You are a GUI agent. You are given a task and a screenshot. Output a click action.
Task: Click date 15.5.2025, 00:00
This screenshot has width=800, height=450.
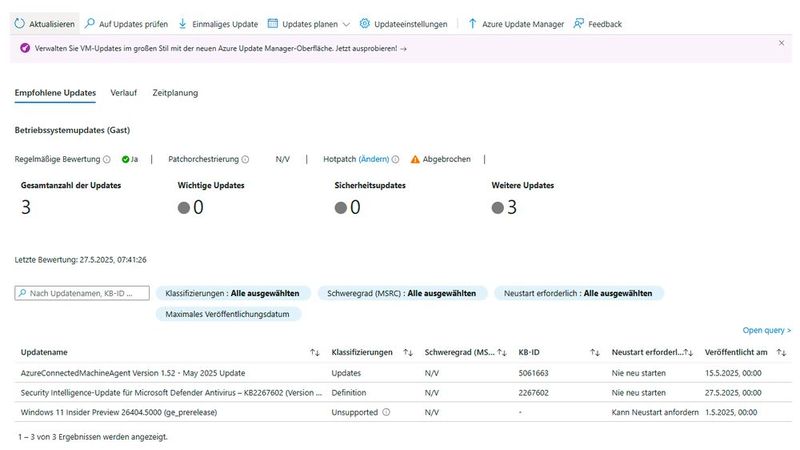pyautogui.click(x=733, y=373)
